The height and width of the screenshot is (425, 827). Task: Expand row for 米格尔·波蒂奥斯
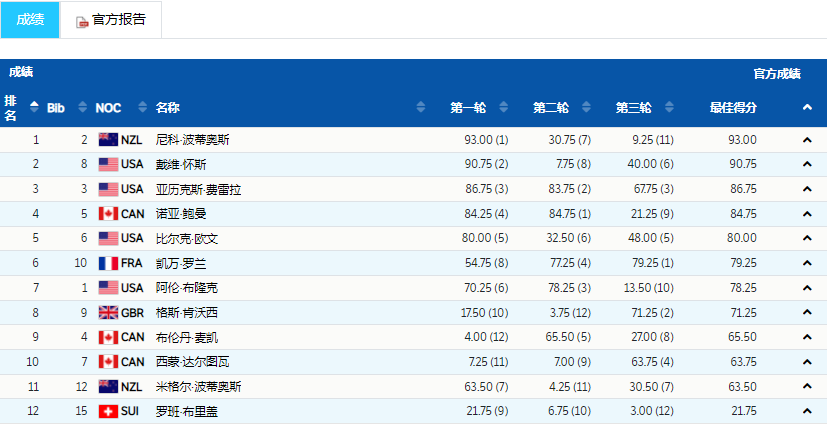807,386
